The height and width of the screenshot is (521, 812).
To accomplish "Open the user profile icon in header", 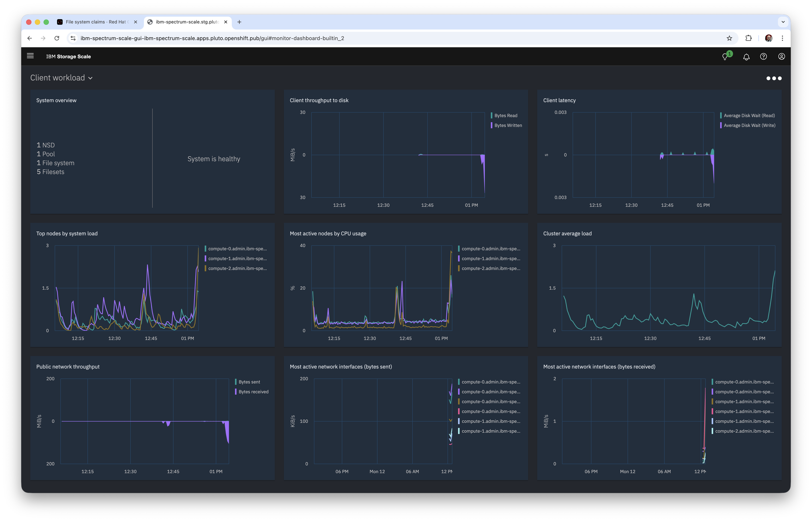I will 782,57.
